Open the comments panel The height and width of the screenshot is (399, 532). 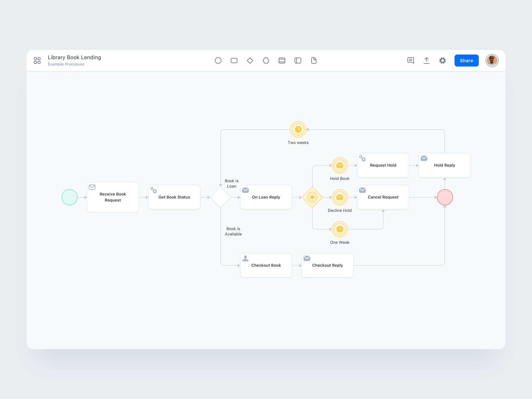coord(410,61)
